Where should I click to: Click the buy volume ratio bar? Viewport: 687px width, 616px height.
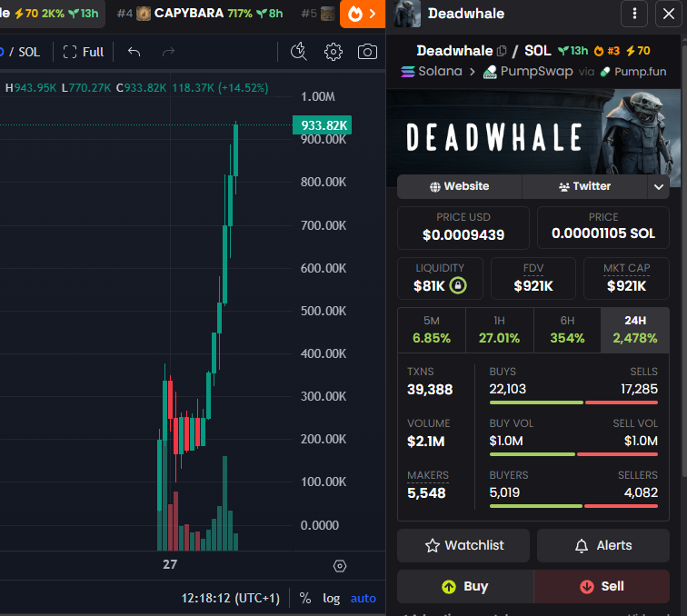coord(573,454)
